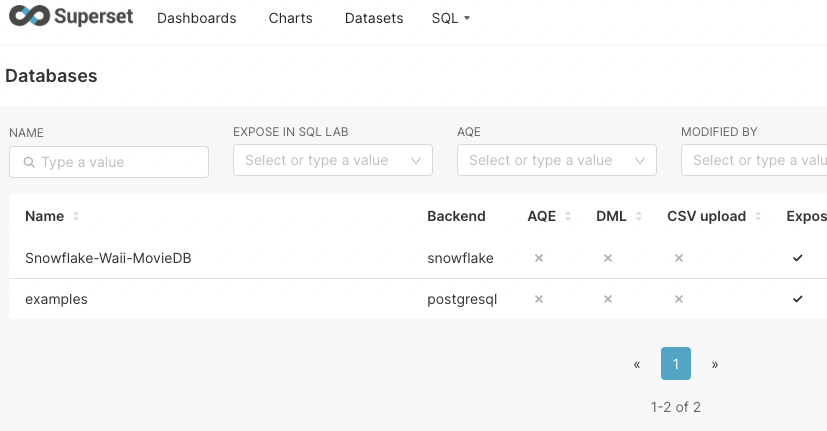Click CSV upload x mark for examples
The height and width of the screenshot is (431, 827).
click(x=678, y=299)
